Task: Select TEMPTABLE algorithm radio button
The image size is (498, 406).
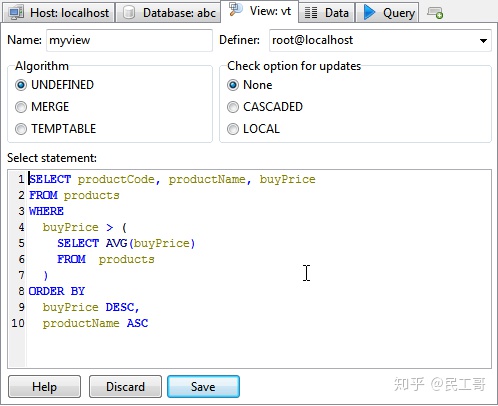Action: (21, 129)
